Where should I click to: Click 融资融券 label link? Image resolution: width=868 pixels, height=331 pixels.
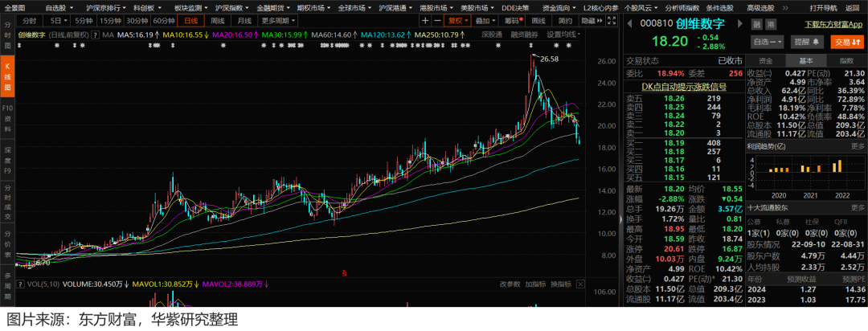[524, 35]
